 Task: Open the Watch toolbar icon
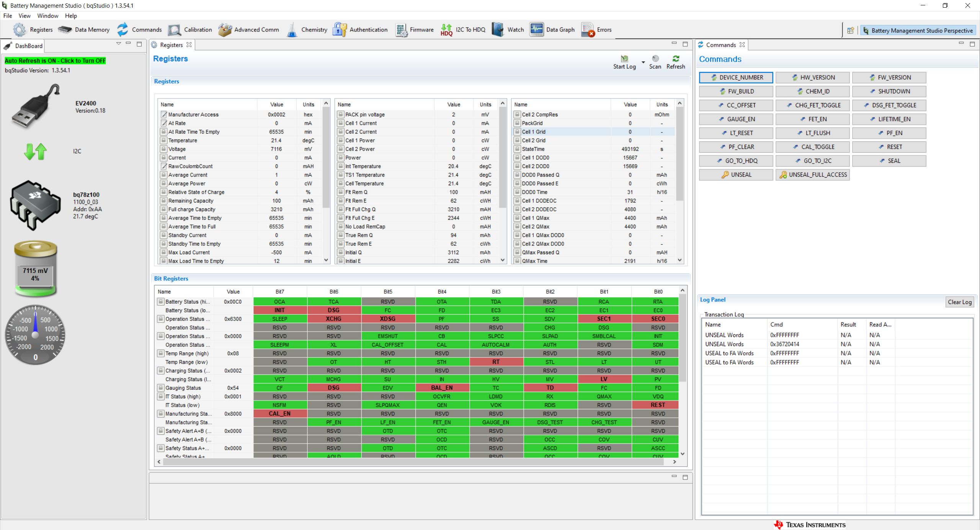tap(498, 29)
